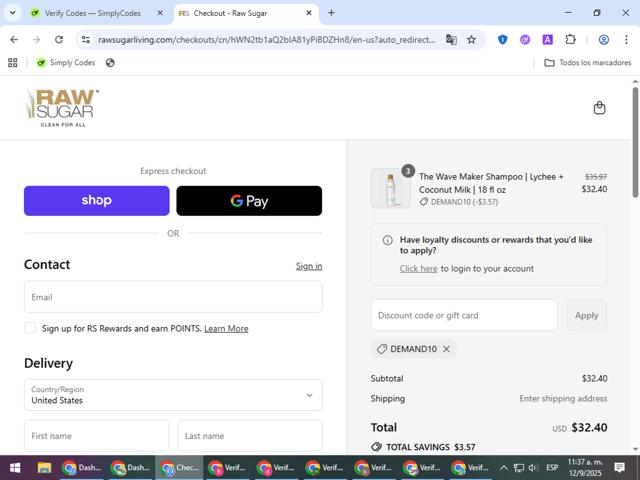This screenshot has height=480, width=640.
Task: Close the Checkout - Raw Sugar tab
Action: click(x=309, y=13)
